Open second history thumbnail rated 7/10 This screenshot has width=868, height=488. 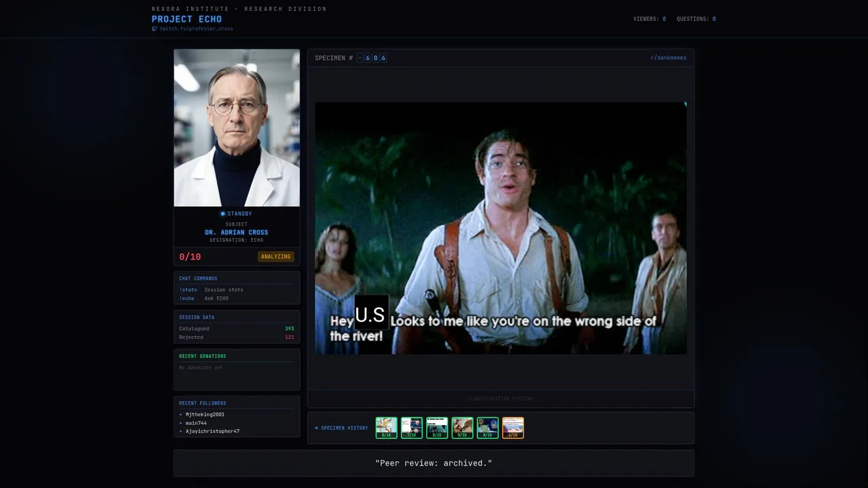point(412,428)
